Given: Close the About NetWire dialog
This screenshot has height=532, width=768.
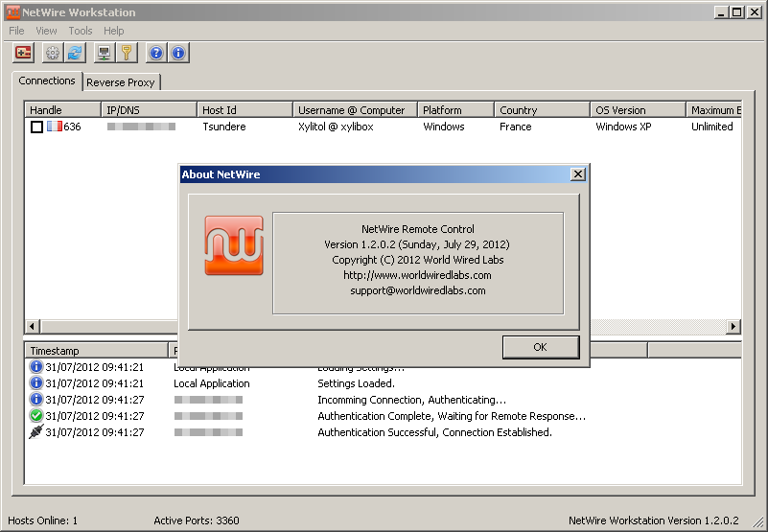Looking at the screenshot, I should 578,173.
